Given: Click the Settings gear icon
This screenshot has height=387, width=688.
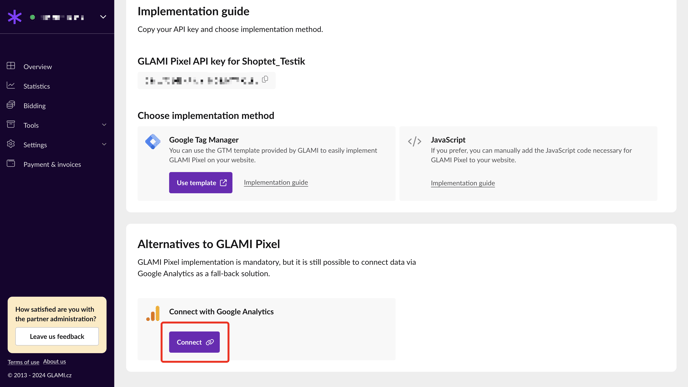Looking at the screenshot, I should (11, 144).
